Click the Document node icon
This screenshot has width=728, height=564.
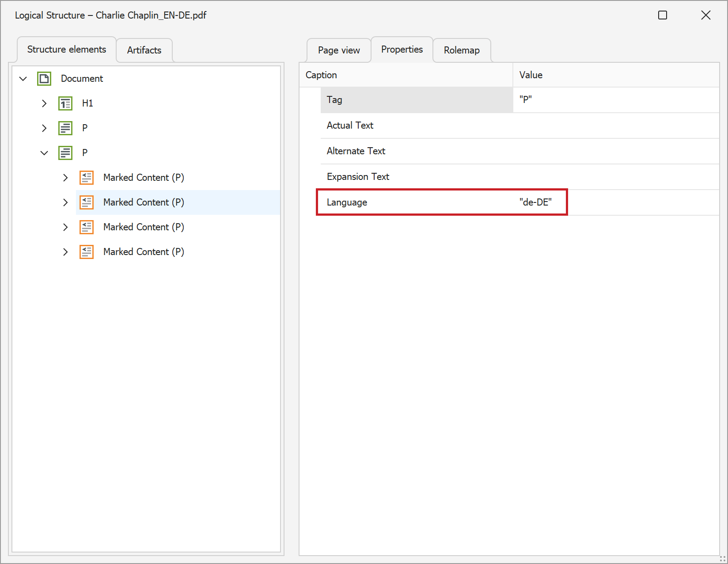click(44, 79)
